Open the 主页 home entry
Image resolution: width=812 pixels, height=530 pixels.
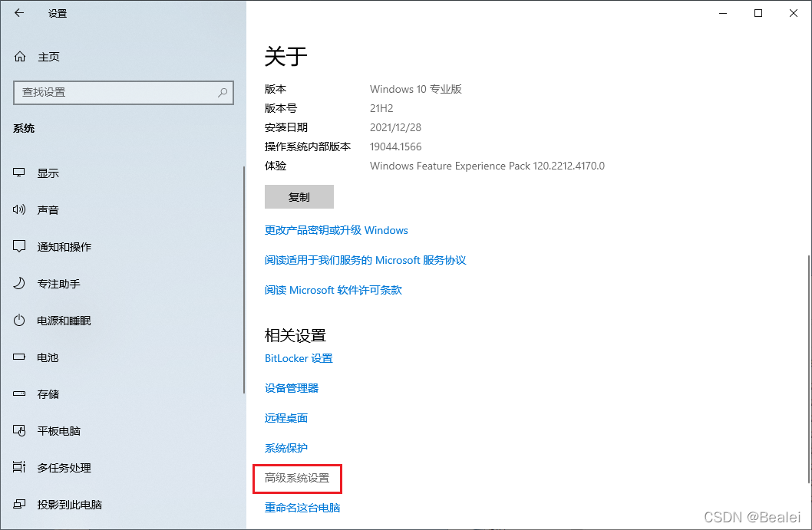(48, 57)
